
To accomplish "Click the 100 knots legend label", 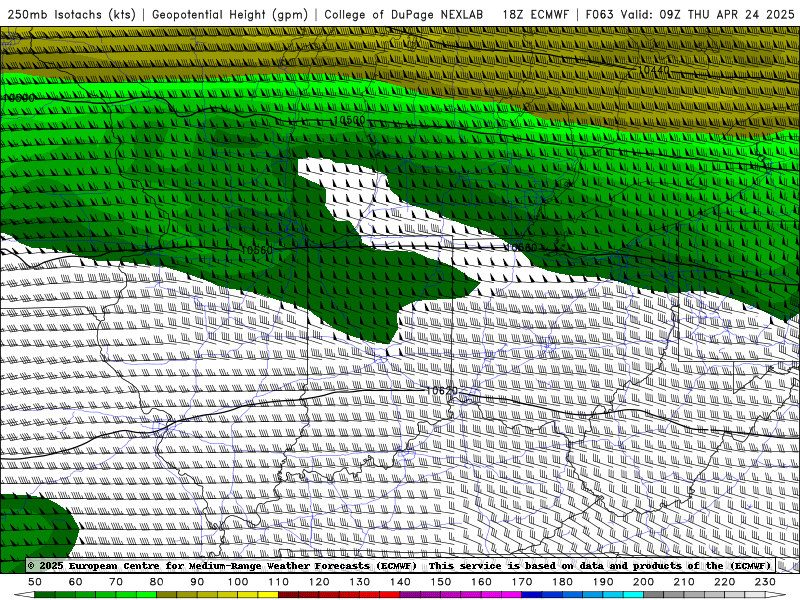I will pos(238,582).
